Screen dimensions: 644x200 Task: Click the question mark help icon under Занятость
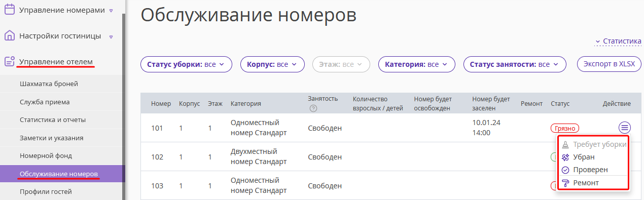click(313, 108)
